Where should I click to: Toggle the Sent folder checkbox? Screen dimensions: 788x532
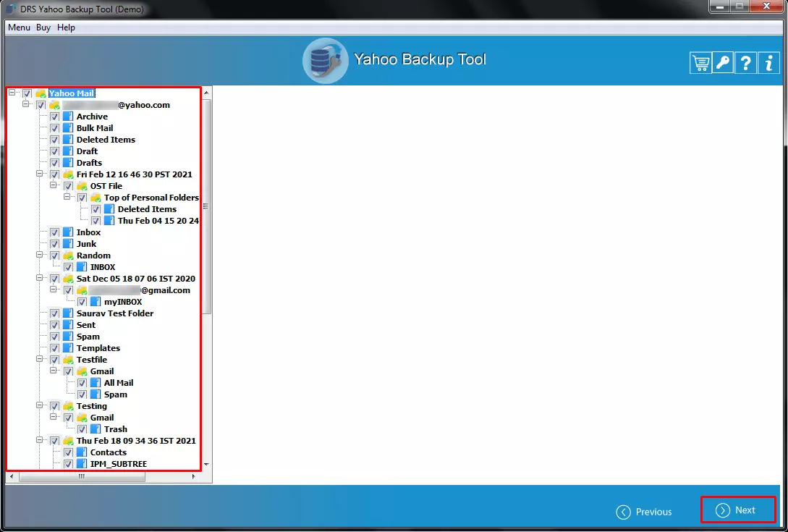coord(55,325)
